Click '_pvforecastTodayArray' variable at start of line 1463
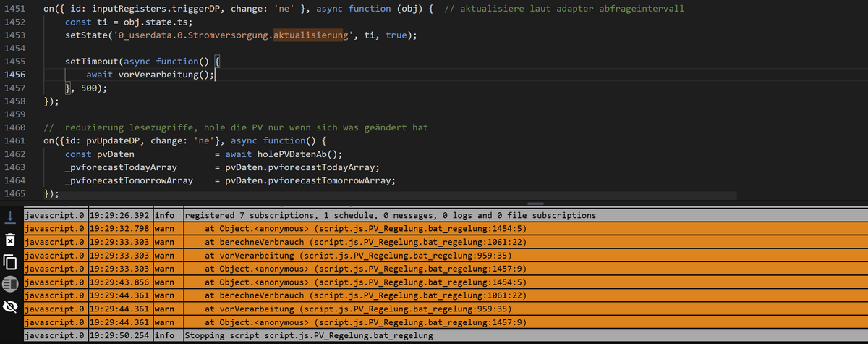Viewport: 868px width, 344px height. pos(121,167)
